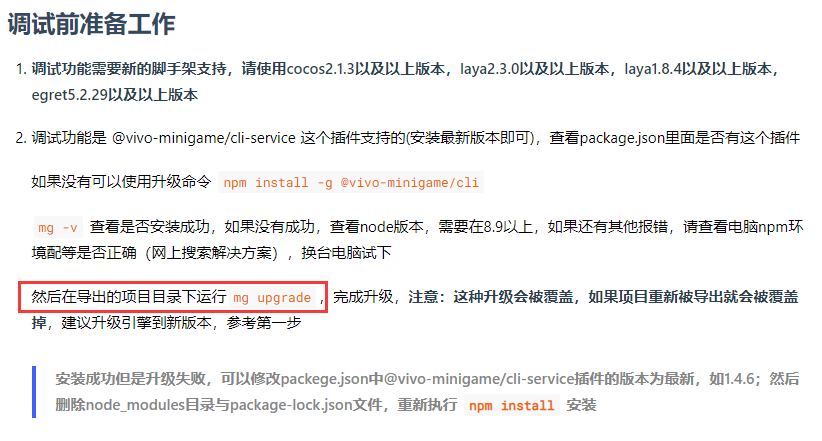Viewport: 822px width, 441px height.
Task: Click the text cocos2.1.3 in step one
Action: [x=320, y=69]
